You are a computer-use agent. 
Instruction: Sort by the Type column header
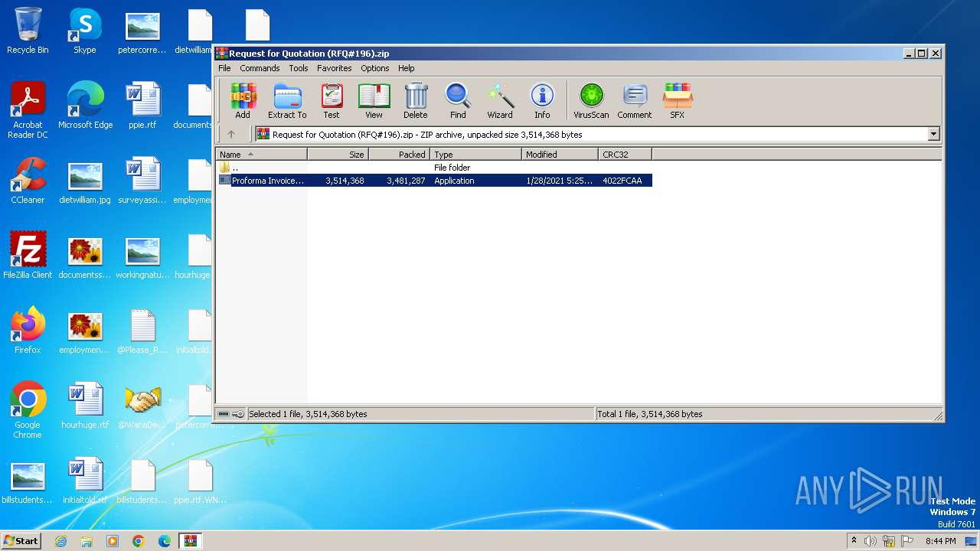476,155
